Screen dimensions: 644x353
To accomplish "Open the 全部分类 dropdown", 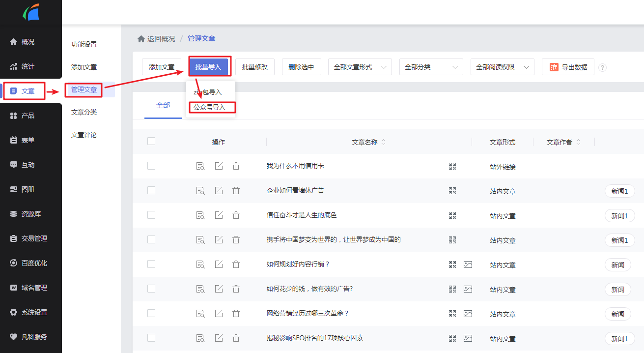I will tap(431, 67).
